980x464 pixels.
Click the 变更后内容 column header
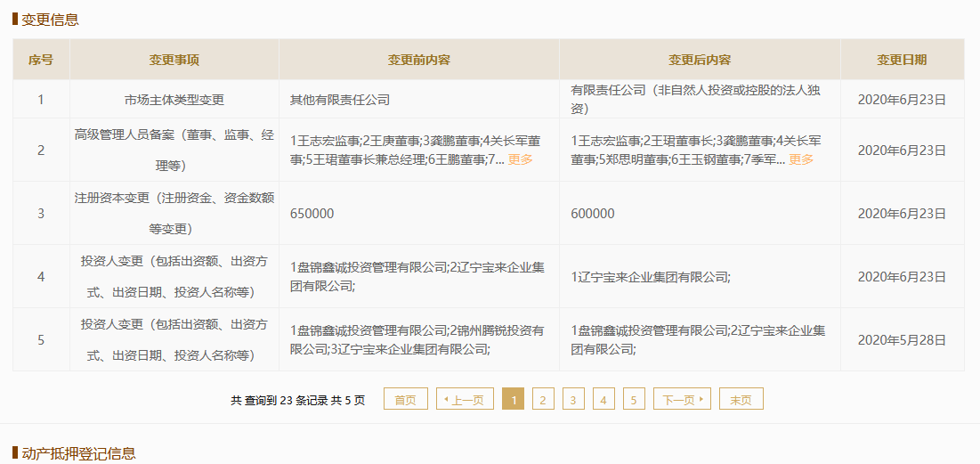tap(700, 60)
